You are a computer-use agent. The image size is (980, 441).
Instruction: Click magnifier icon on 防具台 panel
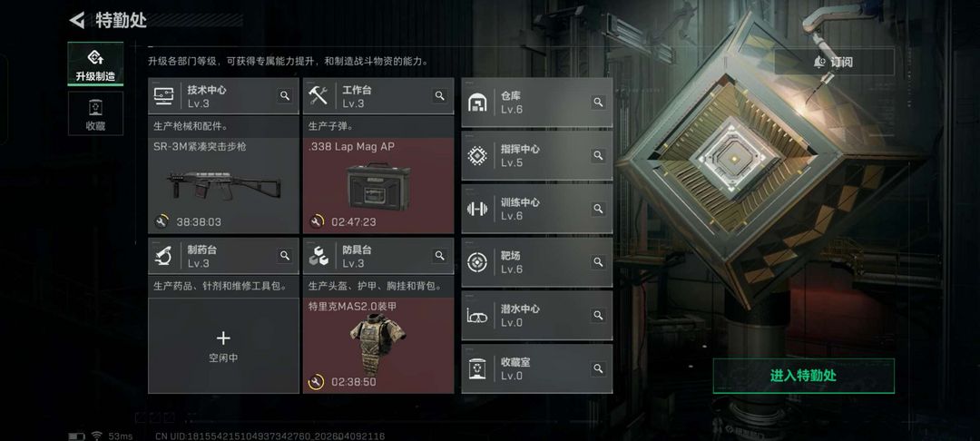coord(440,256)
